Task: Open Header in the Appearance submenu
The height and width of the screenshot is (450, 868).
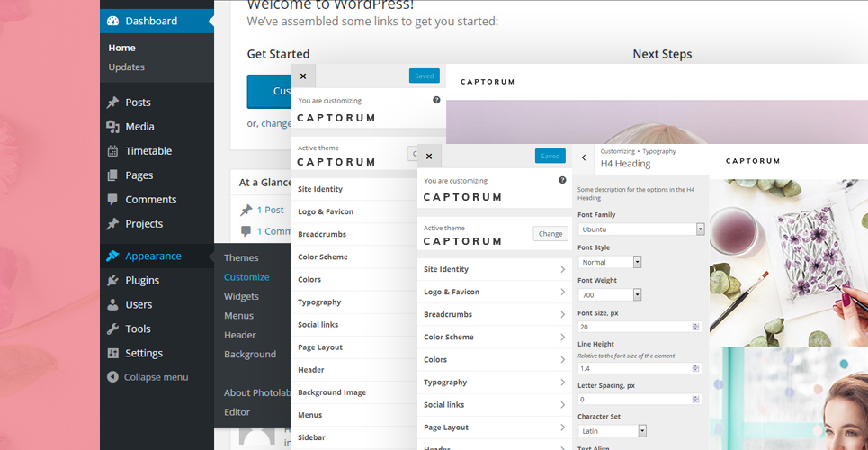Action: pyautogui.click(x=239, y=336)
